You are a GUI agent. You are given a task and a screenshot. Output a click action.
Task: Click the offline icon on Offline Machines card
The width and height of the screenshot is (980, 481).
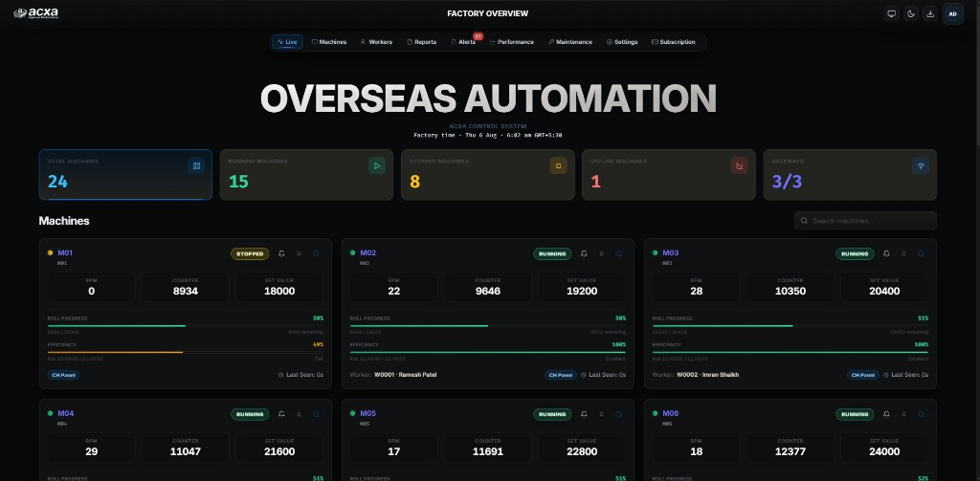(x=740, y=165)
